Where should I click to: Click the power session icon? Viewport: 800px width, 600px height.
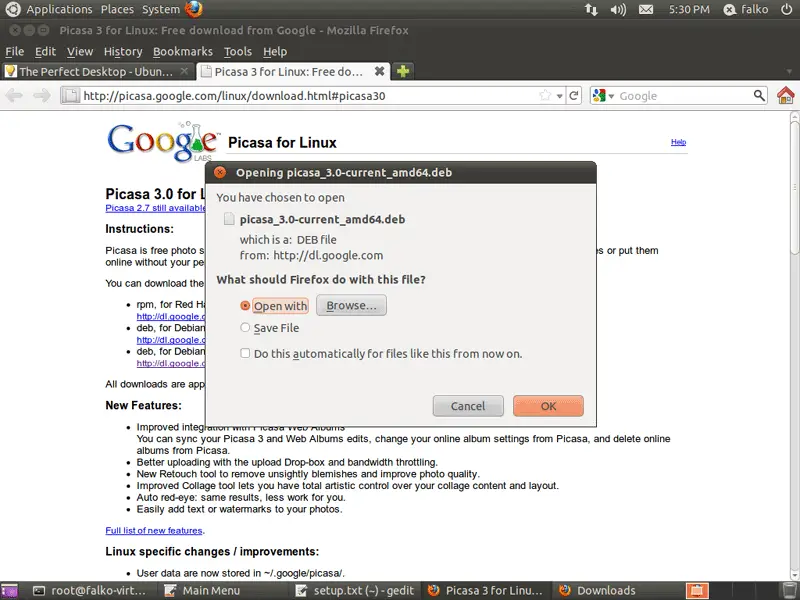[x=787, y=9]
